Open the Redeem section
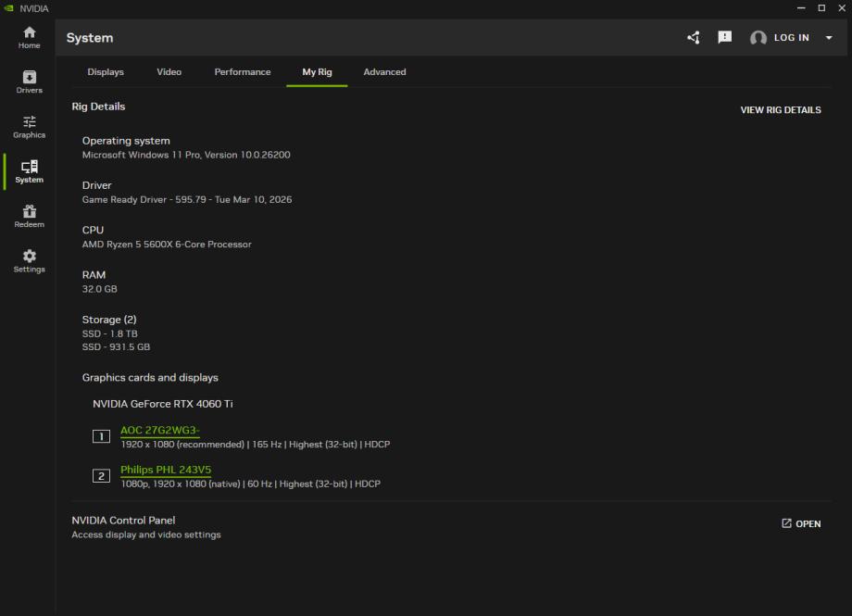852x616 pixels. (x=29, y=217)
